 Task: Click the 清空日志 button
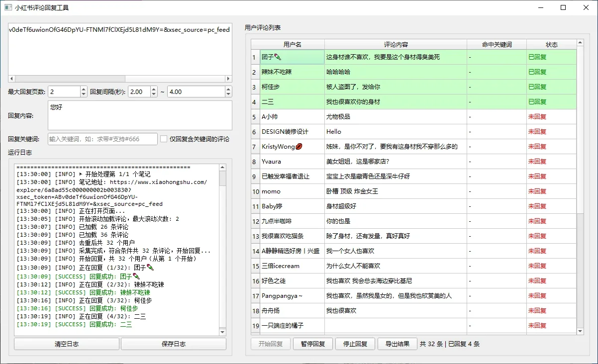pos(67,344)
